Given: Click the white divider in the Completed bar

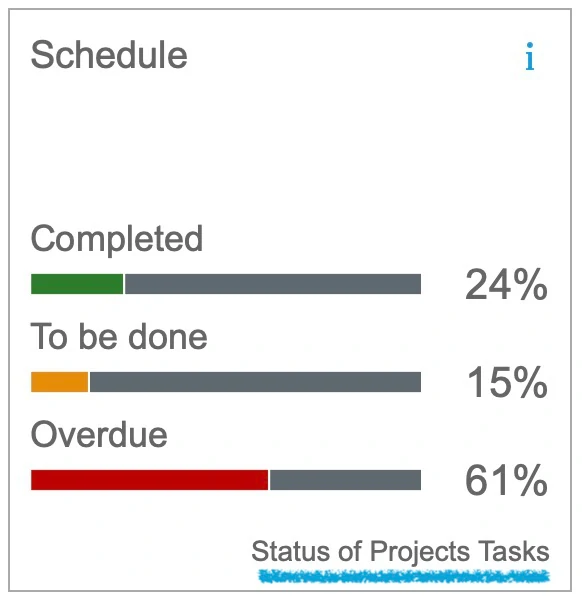Looking at the screenshot, I should coord(124,284).
